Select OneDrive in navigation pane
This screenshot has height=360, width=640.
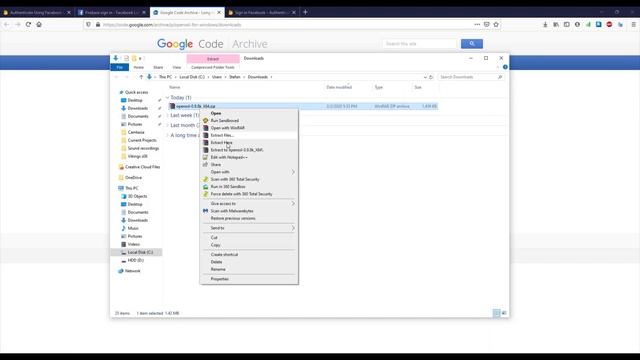point(133,178)
